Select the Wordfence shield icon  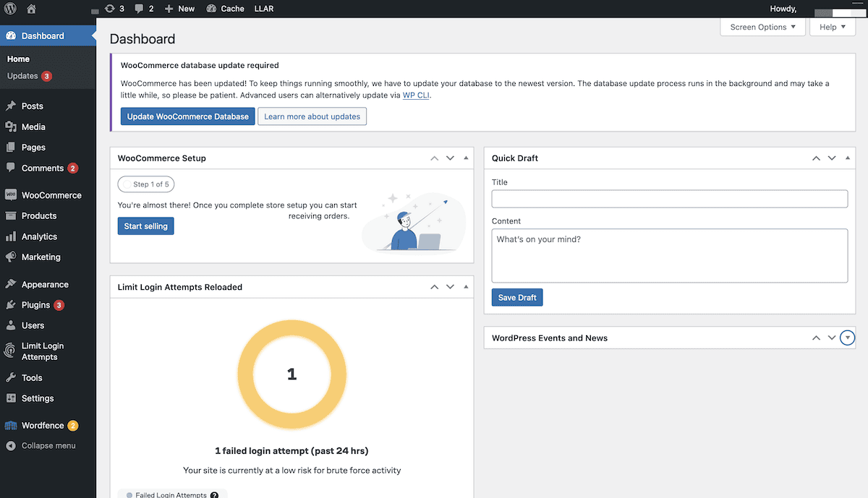[x=10, y=425]
